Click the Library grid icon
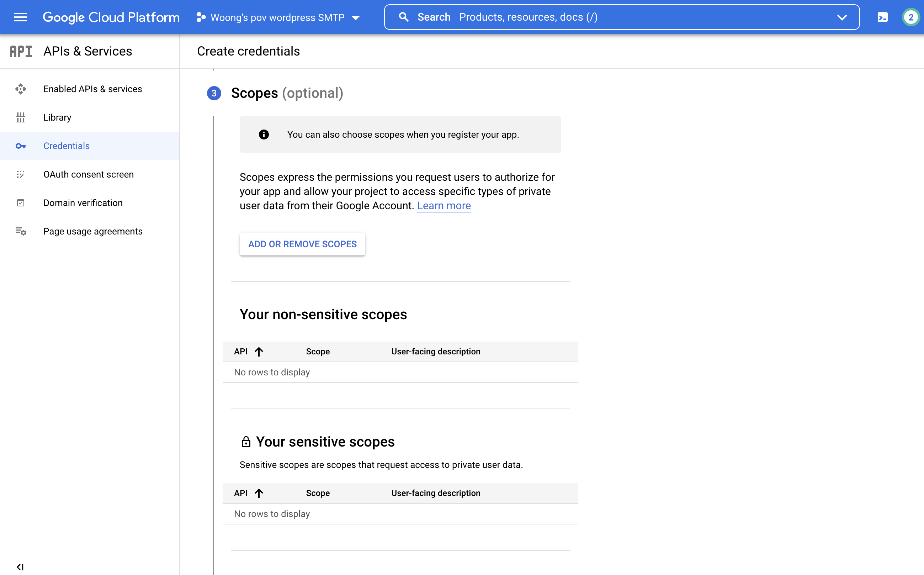The height and width of the screenshot is (575, 924). tap(21, 117)
